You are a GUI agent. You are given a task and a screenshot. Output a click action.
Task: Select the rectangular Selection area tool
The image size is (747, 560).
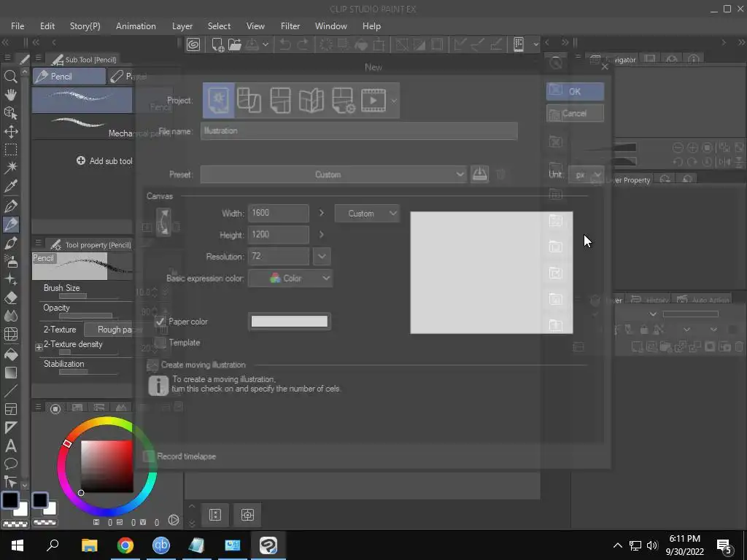coord(10,149)
